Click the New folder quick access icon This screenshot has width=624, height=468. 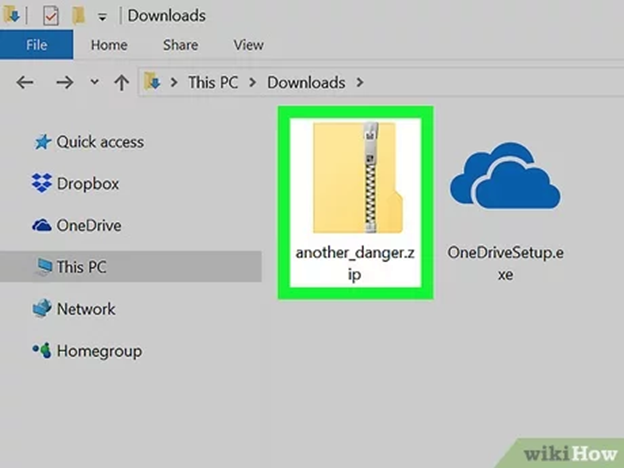click(78, 16)
